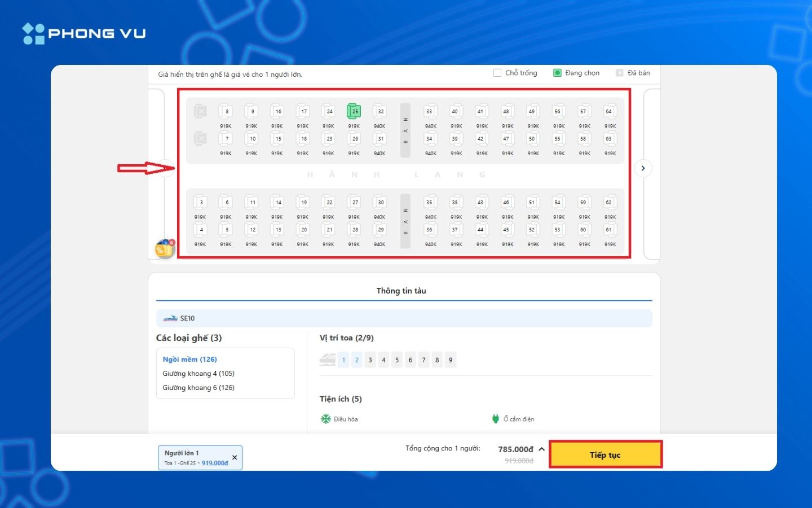Click the Đang chọn legend checkbox
The image size is (812, 508).
(557, 73)
